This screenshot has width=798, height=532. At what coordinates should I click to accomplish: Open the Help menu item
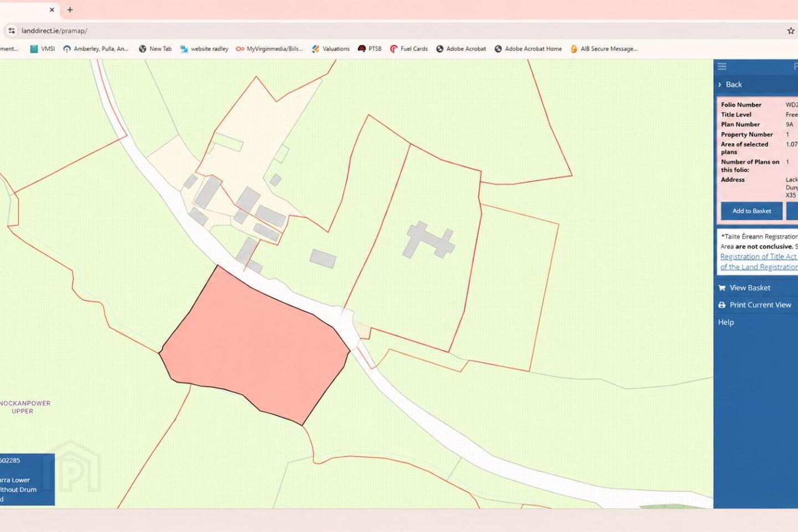point(726,322)
